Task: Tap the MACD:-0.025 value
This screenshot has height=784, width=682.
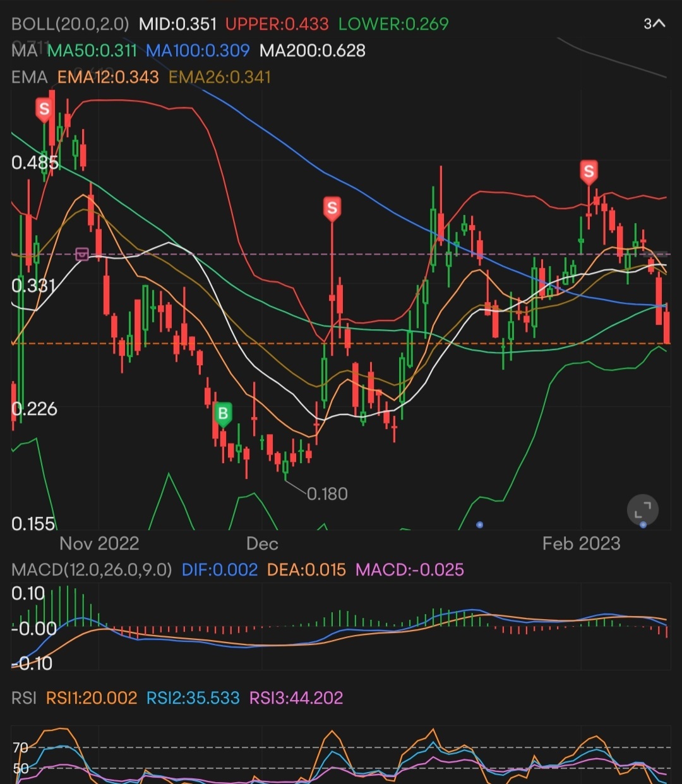Action: 410,570
